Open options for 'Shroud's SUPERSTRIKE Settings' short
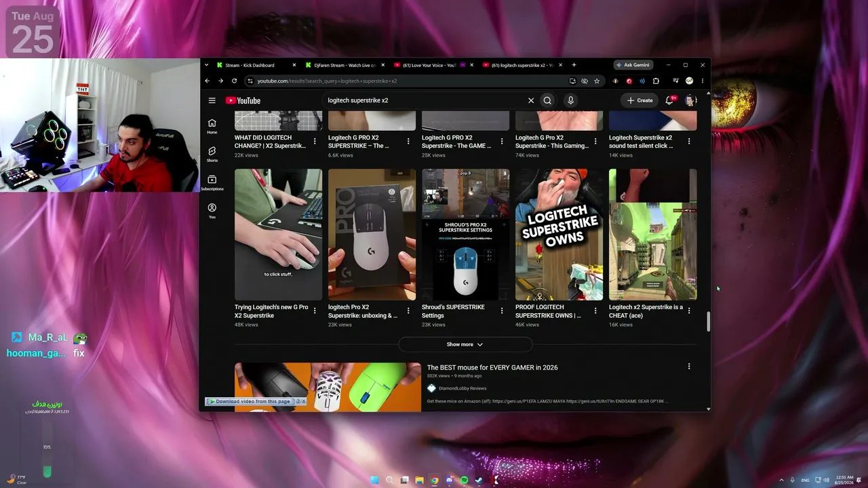The width and height of the screenshot is (868, 488). point(502,310)
